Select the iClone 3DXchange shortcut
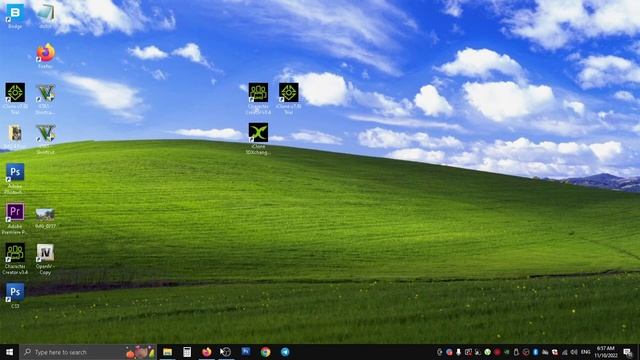This screenshot has width=640, height=360. (258, 138)
